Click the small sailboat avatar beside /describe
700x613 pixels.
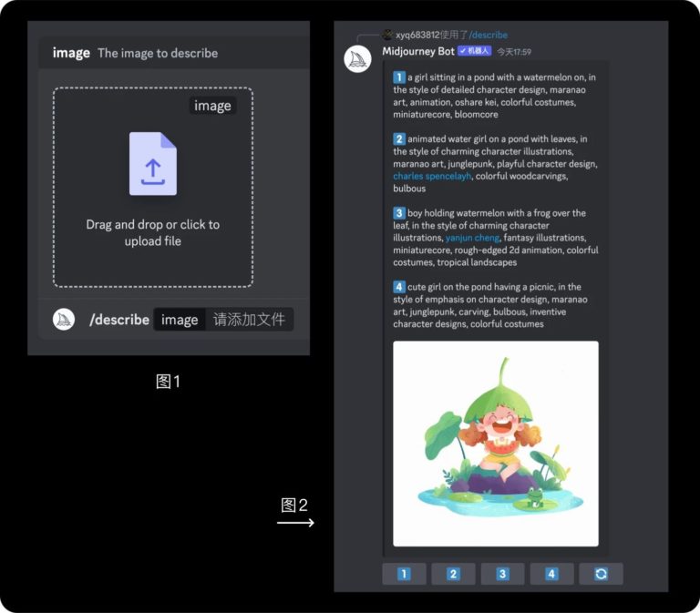[64, 319]
